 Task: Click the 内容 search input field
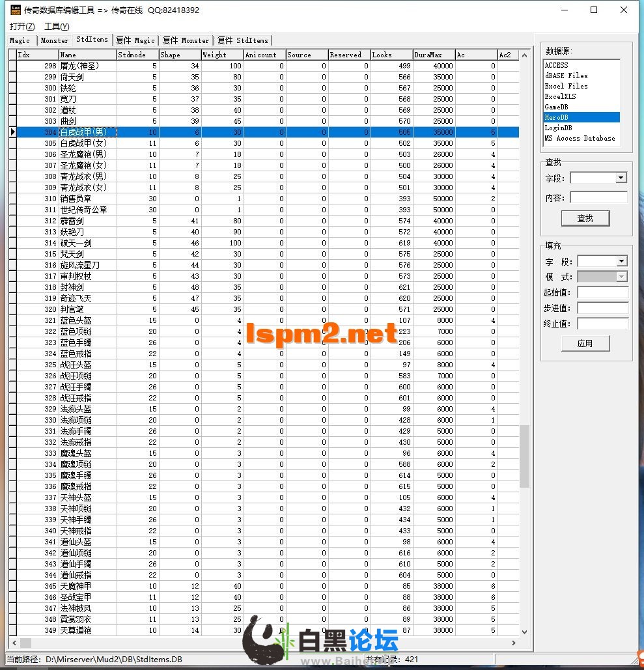pyautogui.click(x=598, y=197)
